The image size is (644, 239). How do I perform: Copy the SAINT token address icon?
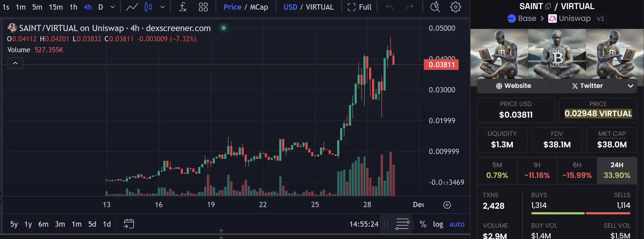pos(548,6)
